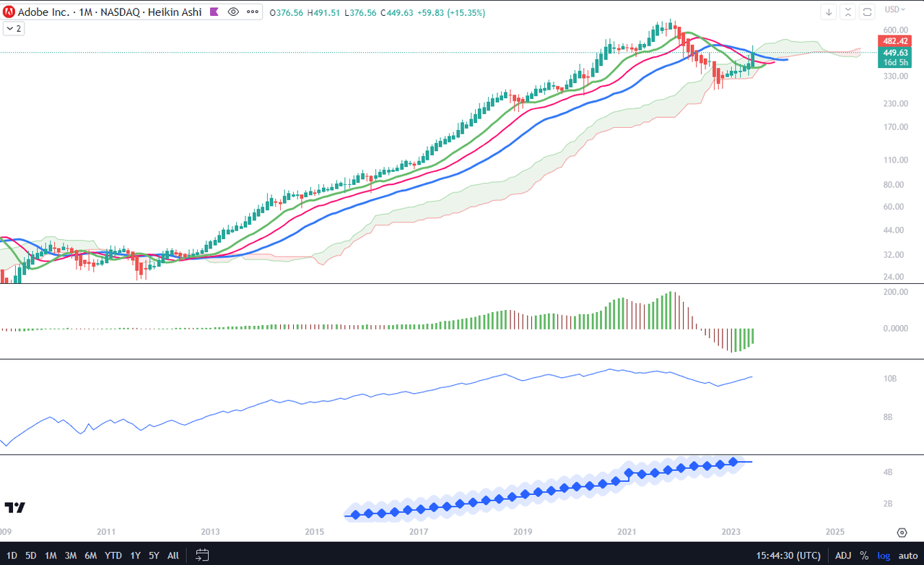Click the 330.00 price axis label
The height and width of the screenshot is (565, 924).
coord(894,76)
